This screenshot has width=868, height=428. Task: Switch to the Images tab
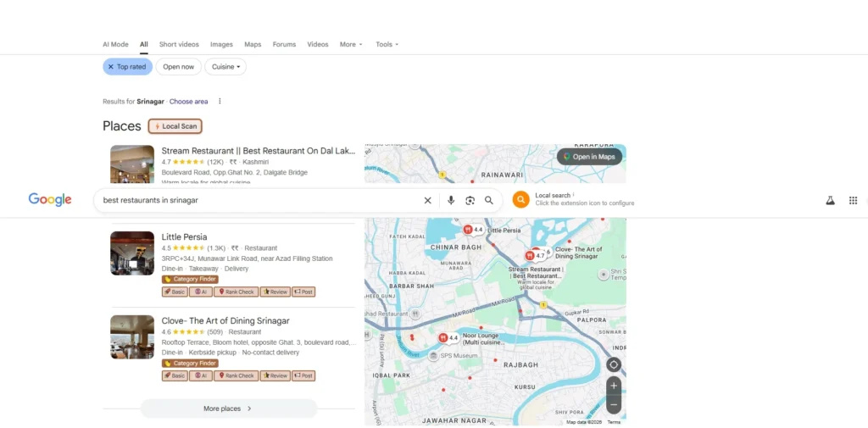click(221, 44)
